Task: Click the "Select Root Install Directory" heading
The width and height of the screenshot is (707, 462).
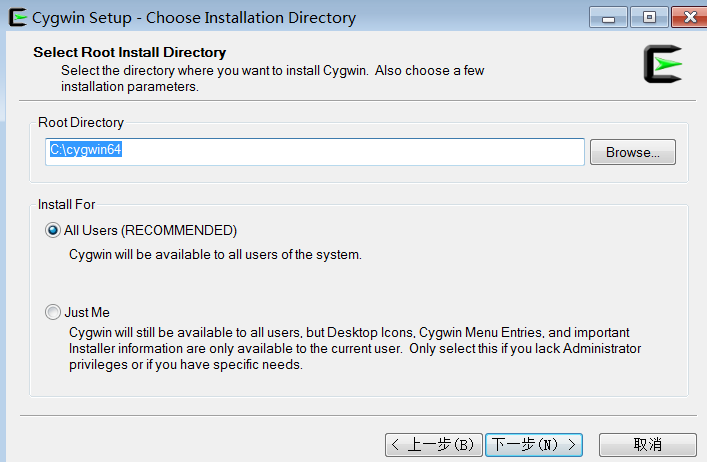Action: [x=129, y=52]
